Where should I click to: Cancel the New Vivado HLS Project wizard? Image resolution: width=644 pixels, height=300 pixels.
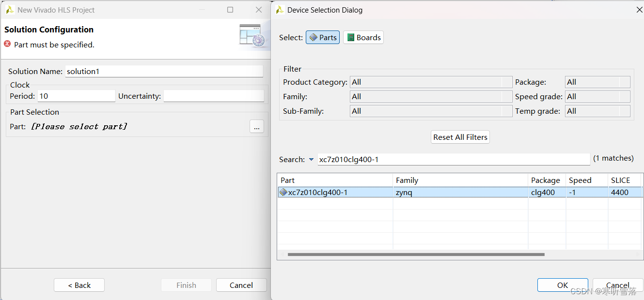click(241, 285)
